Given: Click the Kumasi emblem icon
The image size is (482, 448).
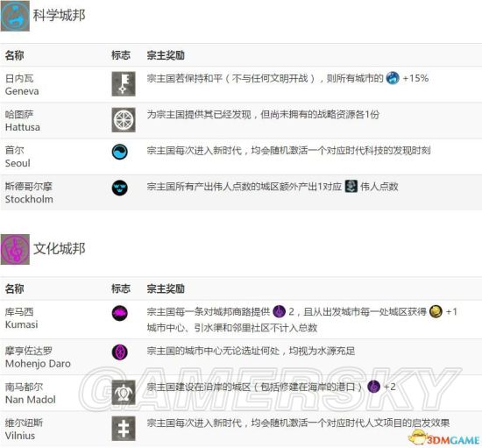Looking at the screenshot, I should tap(120, 313).
